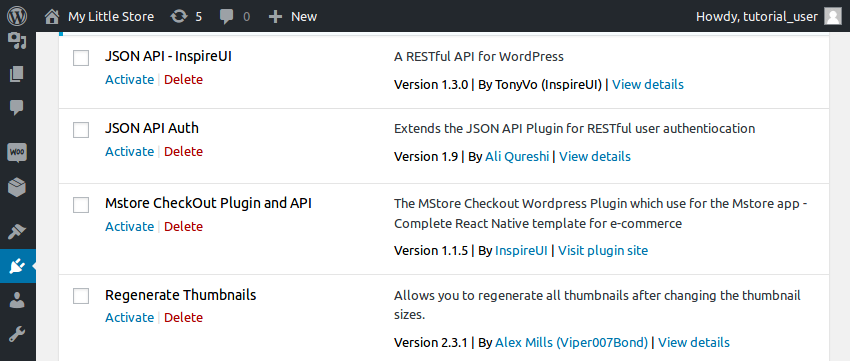Delete Regenerate Thumbnails plugin
Viewport: 850px width, 361px height.
[x=183, y=318]
